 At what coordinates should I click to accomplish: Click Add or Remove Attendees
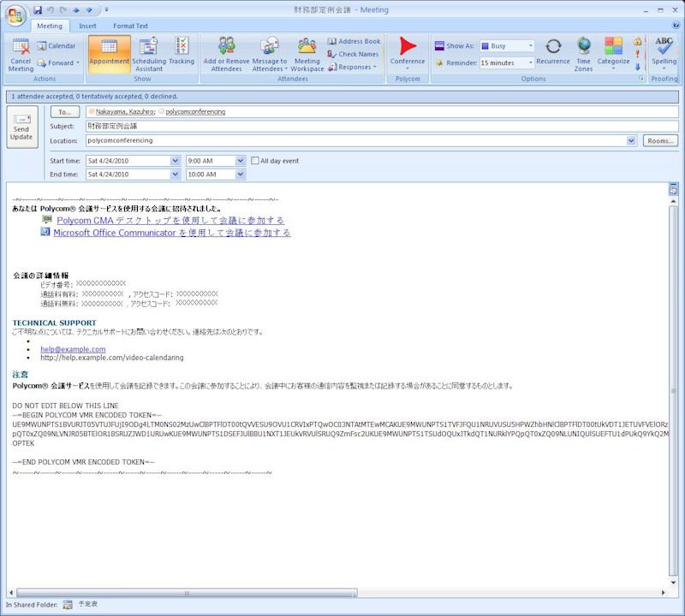pyautogui.click(x=226, y=55)
